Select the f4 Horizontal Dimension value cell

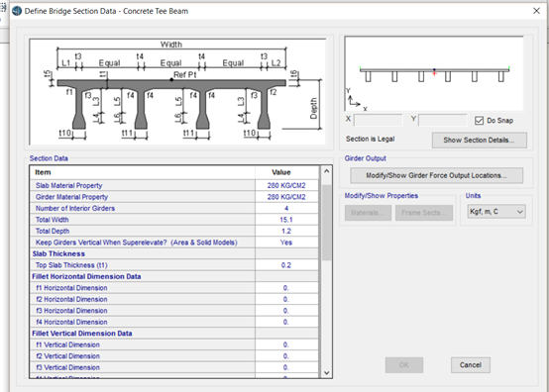click(x=286, y=322)
